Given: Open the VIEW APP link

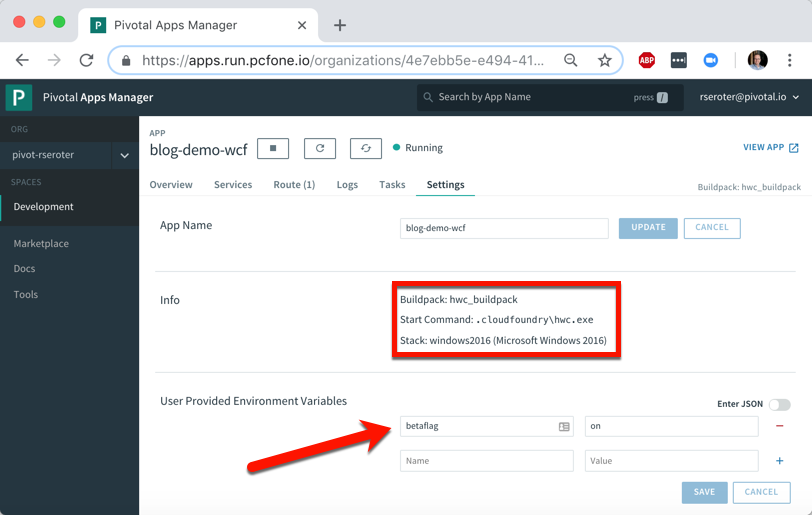Looking at the screenshot, I should coord(770,148).
